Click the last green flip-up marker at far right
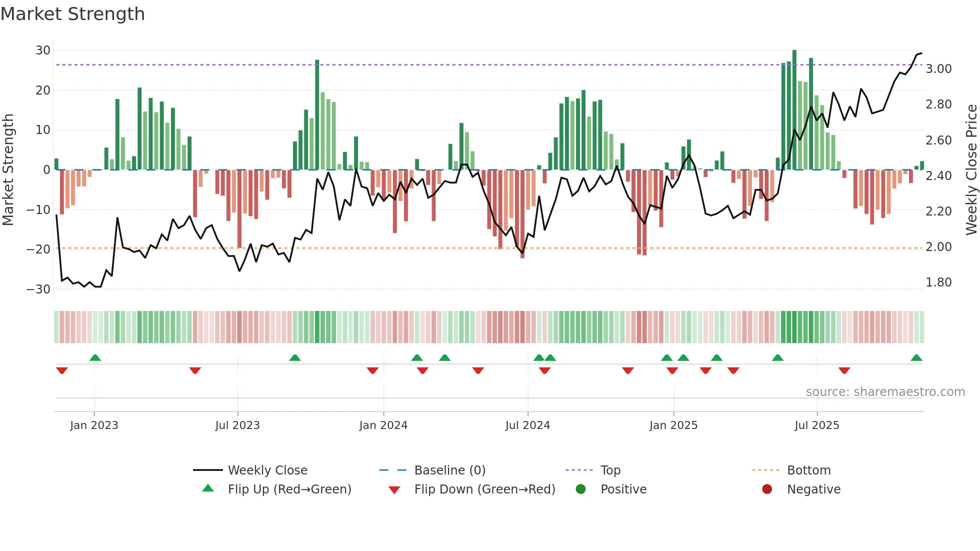This screenshot has width=980, height=551. point(916,357)
